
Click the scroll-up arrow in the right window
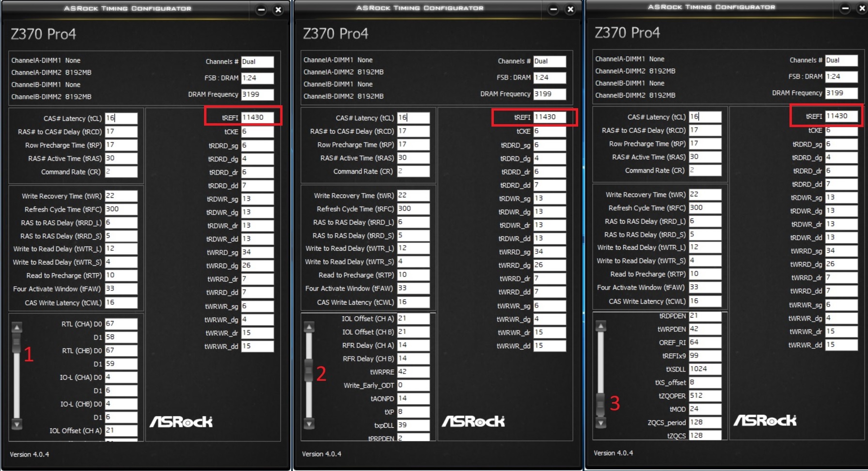tap(601, 326)
